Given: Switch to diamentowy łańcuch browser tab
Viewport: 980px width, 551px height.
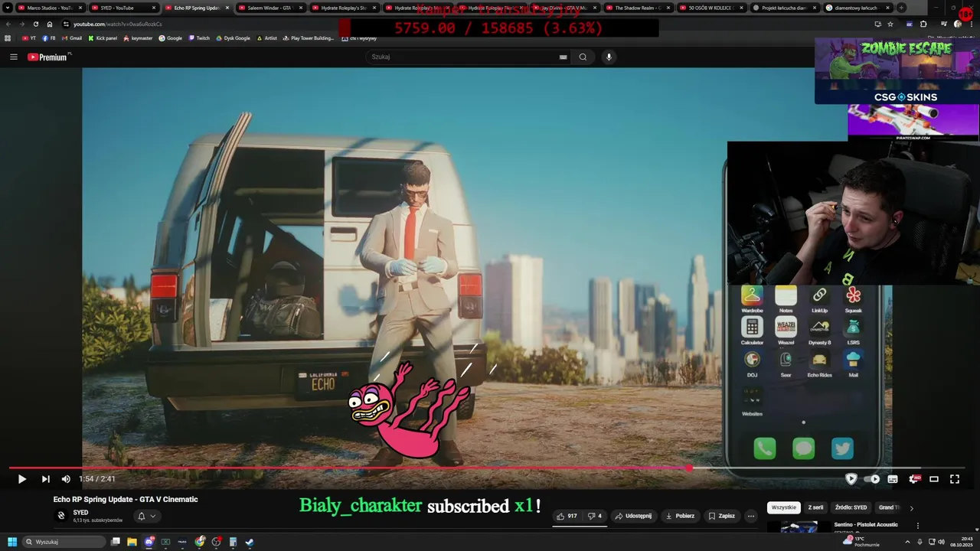Looking at the screenshot, I should (x=857, y=8).
